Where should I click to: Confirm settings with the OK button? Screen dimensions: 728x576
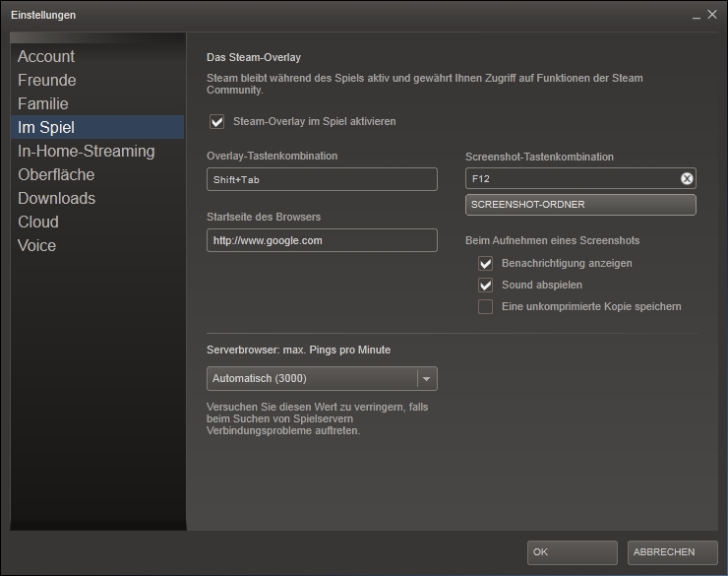point(572,552)
